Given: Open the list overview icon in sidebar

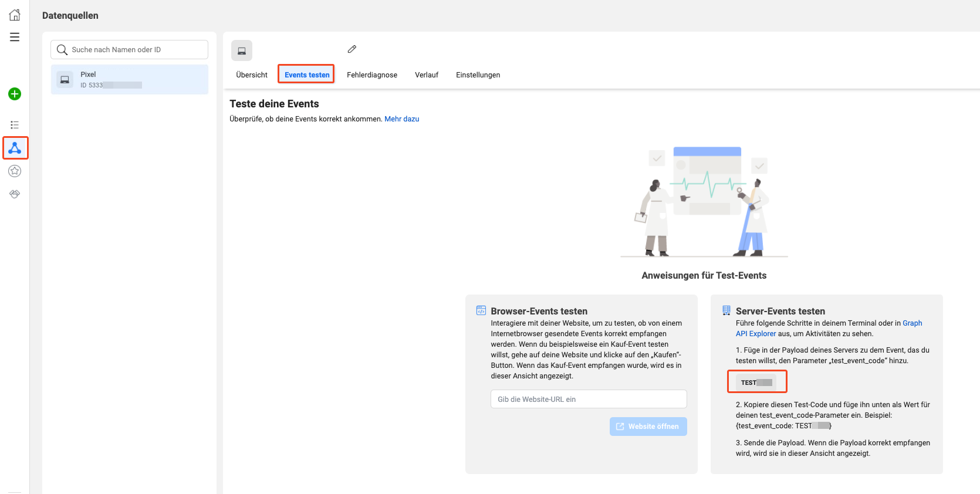Looking at the screenshot, I should tap(15, 125).
